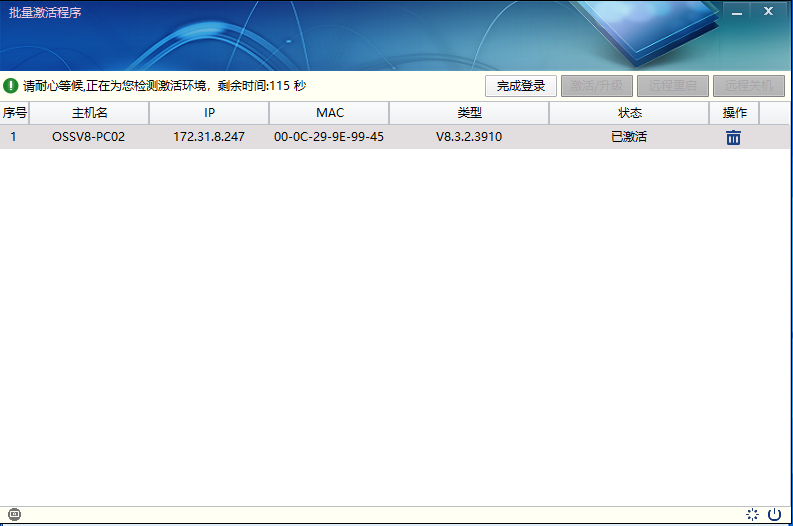Sort by the 主机名 column header
Viewport: 793px width, 526px height.
click(89, 113)
